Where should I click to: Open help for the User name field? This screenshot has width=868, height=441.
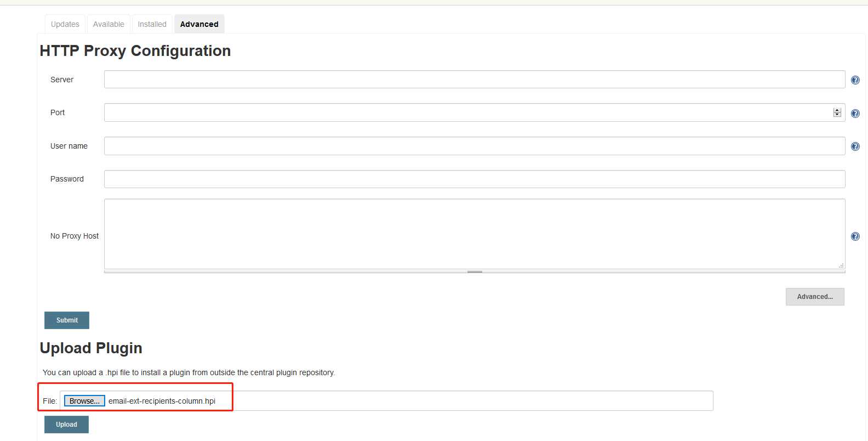coord(855,146)
